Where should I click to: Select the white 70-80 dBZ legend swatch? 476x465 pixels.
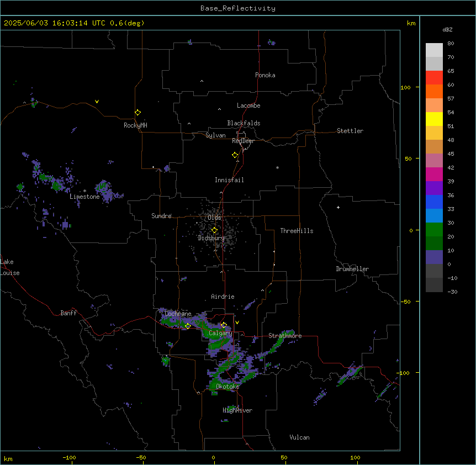434,50
